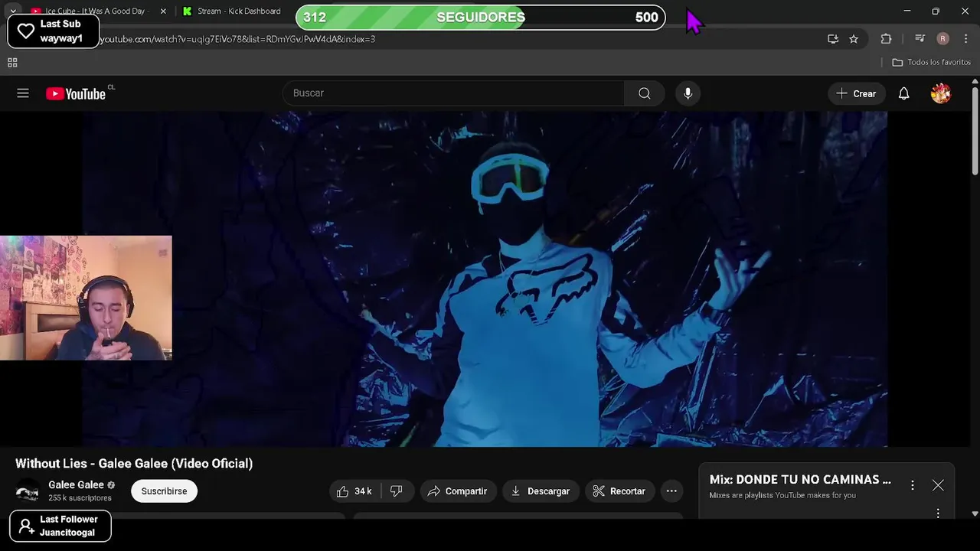Click install app icon in address bar

[x=833, y=39]
